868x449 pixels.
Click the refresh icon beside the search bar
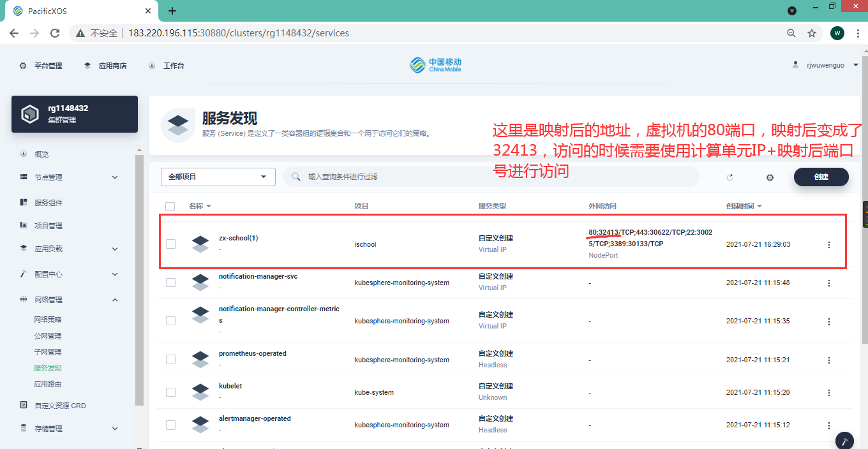[x=730, y=177]
